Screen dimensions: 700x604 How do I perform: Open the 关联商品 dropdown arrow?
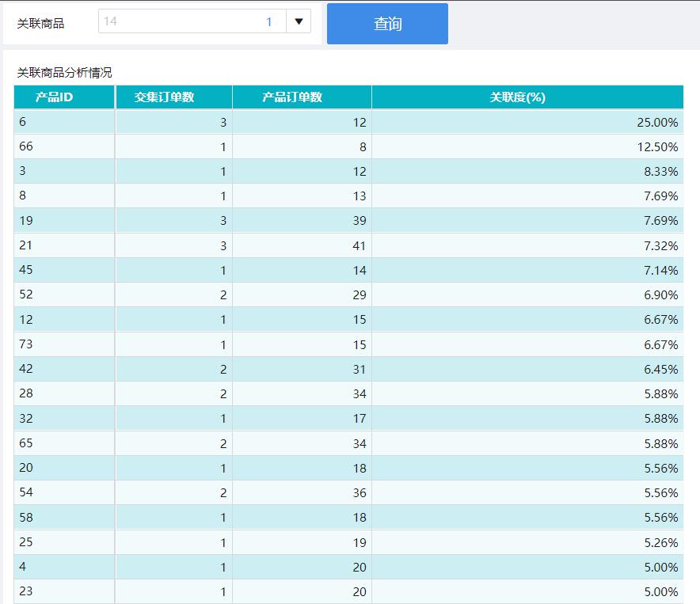299,22
